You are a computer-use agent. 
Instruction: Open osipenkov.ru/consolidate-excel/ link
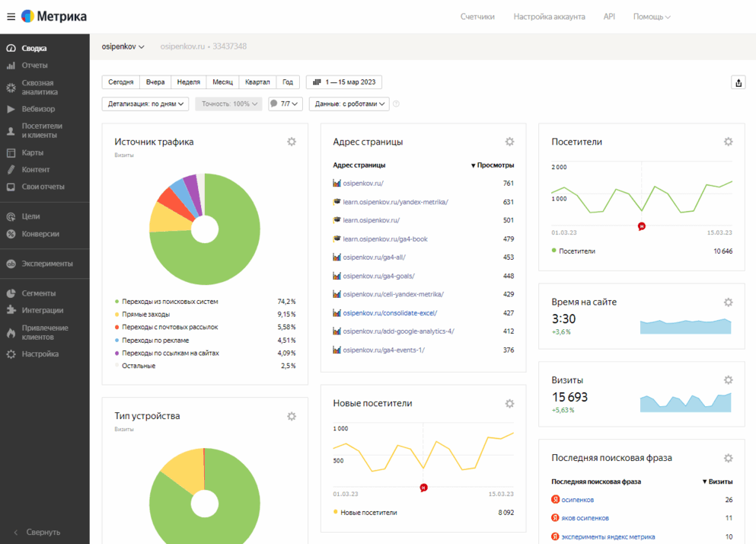[x=390, y=313]
